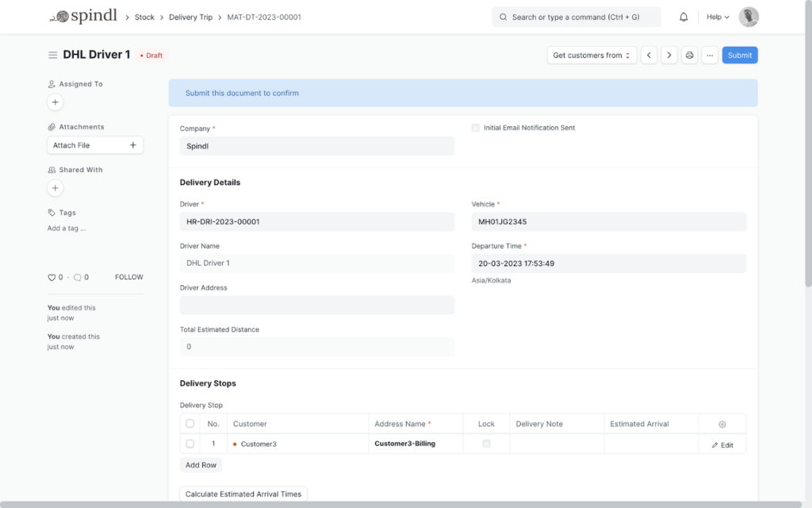Screen dimensions: 812x508
Task: Click Calculate Estimated Arrival Times
Action: pos(243,493)
